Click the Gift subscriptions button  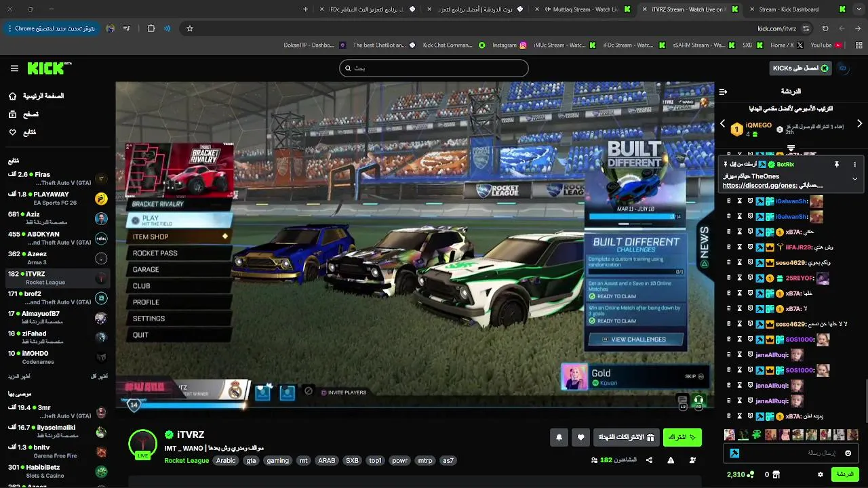click(627, 438)
